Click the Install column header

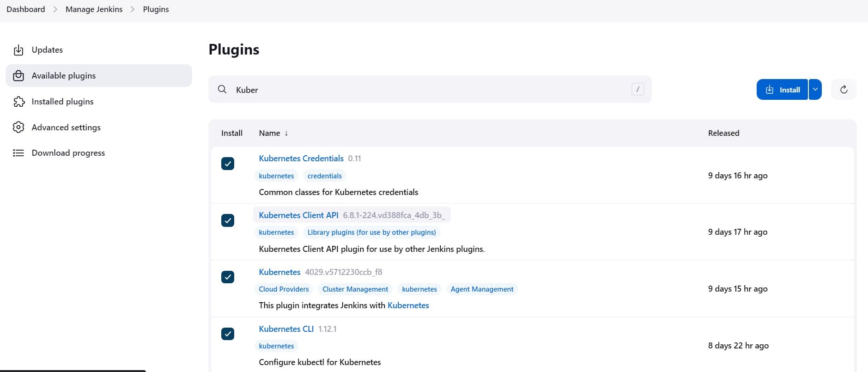coord(231,133)
